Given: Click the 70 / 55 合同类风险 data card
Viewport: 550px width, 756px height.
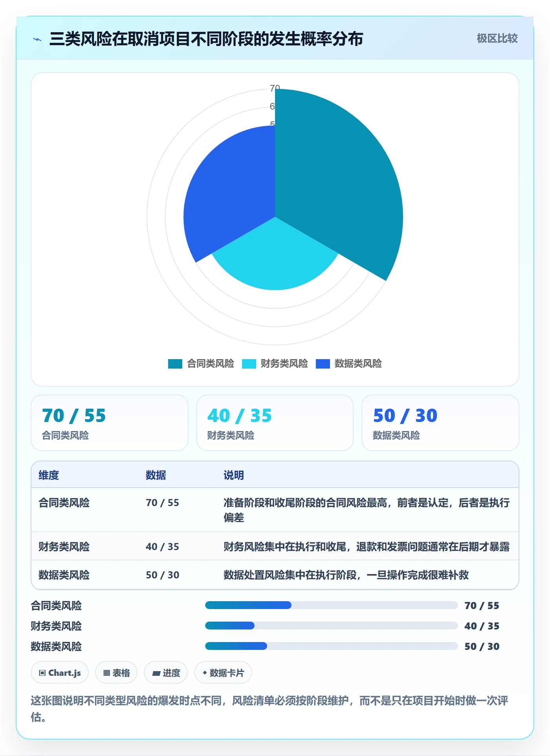Looking at the screenshot, I should tap(110, 423).
